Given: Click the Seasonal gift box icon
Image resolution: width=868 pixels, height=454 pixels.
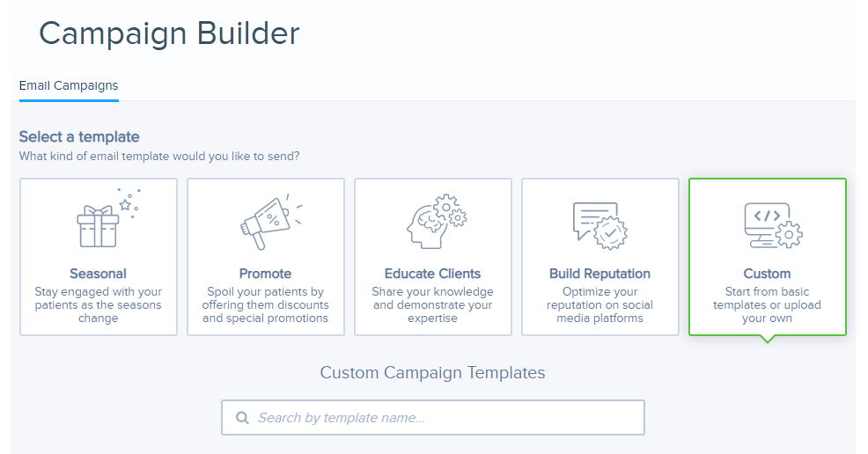Looking at the screenshot, I should click(x=108, y=218).
